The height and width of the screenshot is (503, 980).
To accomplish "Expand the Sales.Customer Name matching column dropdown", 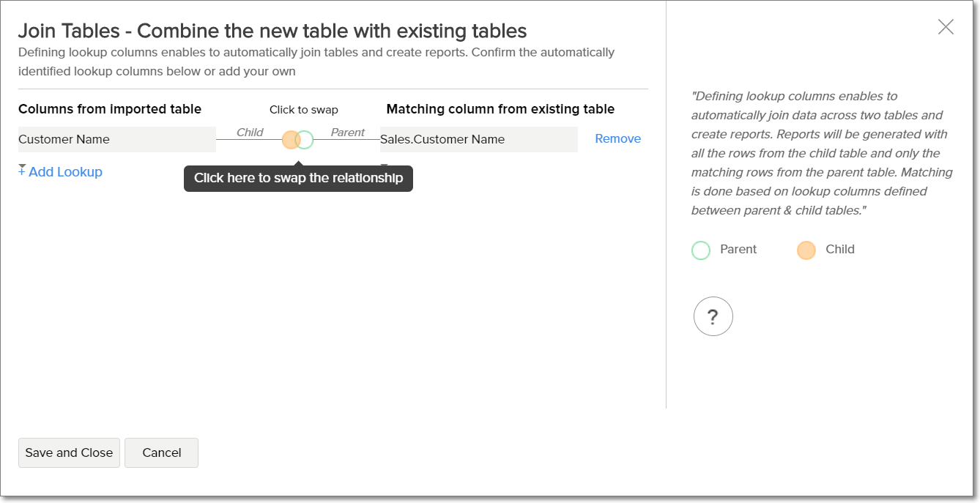I will (478, 139).
